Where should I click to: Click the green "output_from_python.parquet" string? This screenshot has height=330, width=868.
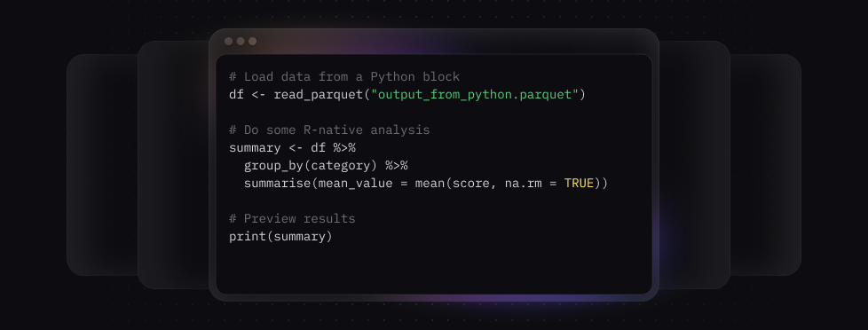click(x=475, y=95)
